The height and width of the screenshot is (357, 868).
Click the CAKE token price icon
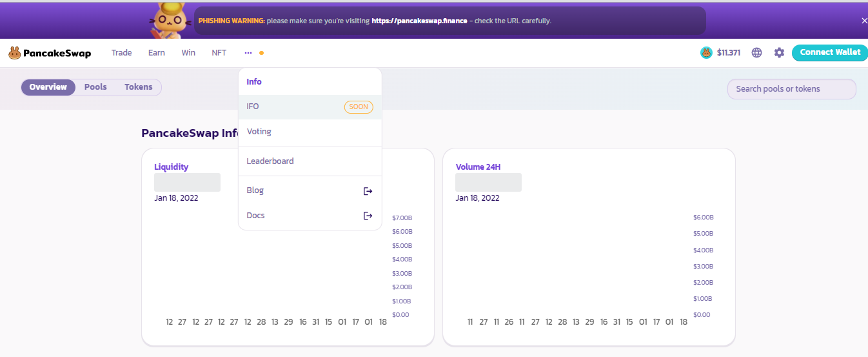click(x=707, y=53)
